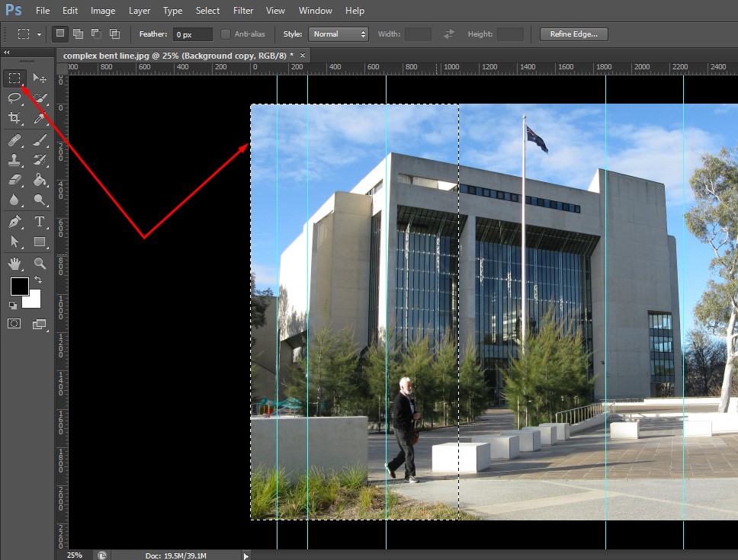Pick the Eraser tool

14,180
